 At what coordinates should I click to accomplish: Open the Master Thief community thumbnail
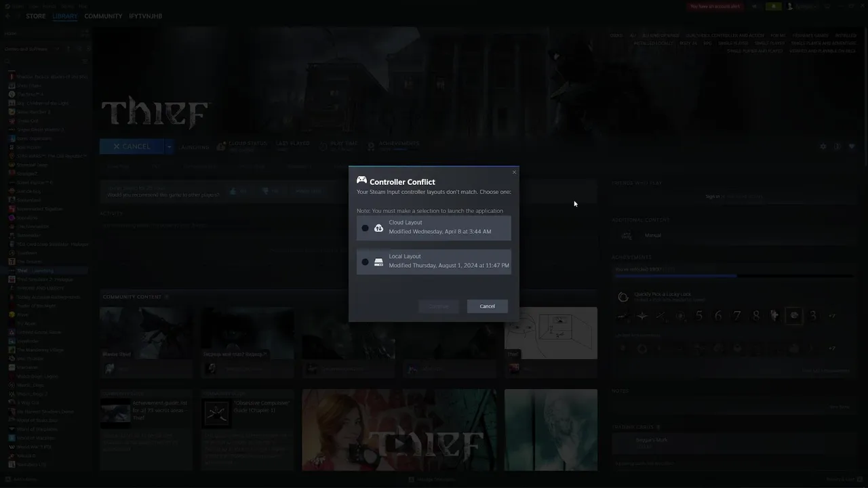(146, 333)
